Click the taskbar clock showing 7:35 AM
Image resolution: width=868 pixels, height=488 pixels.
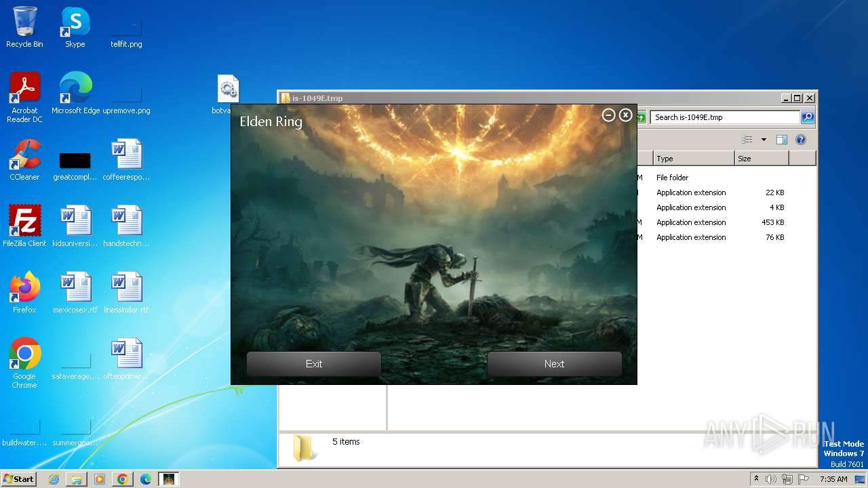833,479
